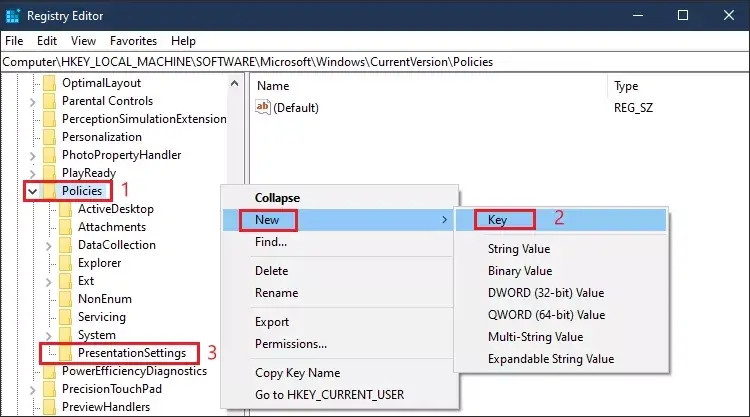
Task: Expand the Parental Controls key
Action: [x=32, y=102]
